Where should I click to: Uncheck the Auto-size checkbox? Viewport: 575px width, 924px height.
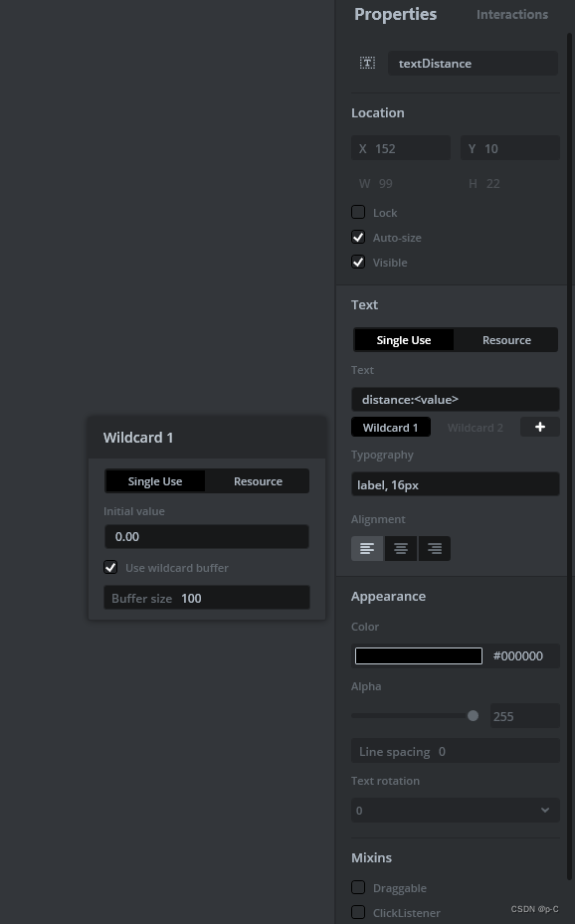tap(358, 237)
